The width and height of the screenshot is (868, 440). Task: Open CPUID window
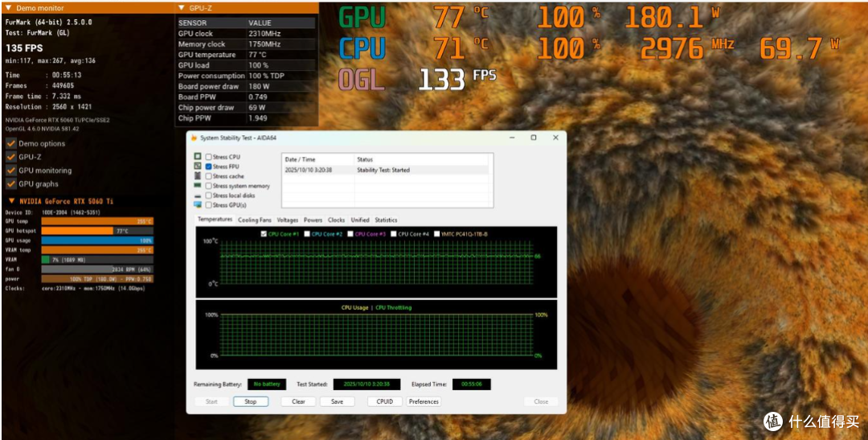(x=385, y=401)
